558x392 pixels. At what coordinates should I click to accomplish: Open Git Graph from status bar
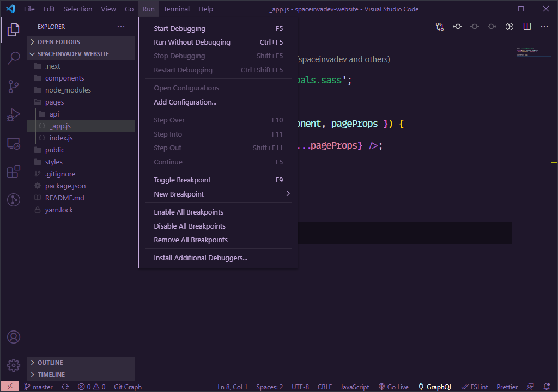(x=128, y=387)
